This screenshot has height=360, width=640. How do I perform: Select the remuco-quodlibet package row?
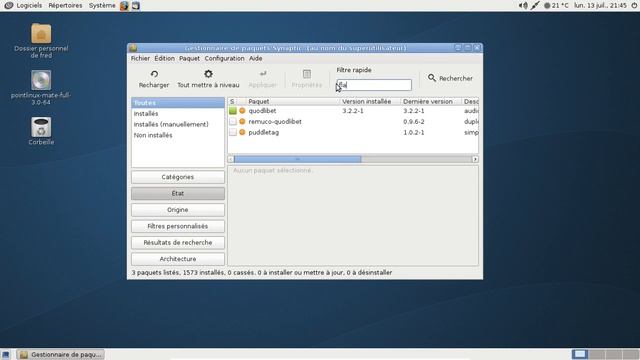pos(353,122)
